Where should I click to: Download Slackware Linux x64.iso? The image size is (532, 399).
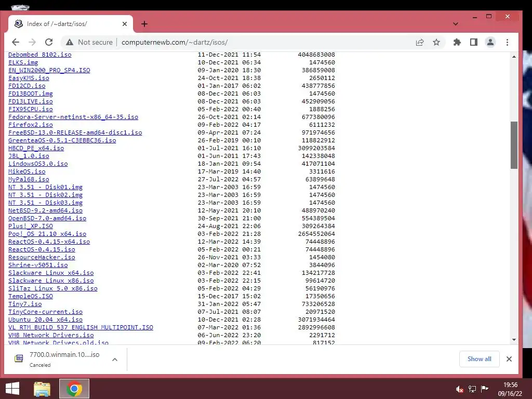(51, 273)
